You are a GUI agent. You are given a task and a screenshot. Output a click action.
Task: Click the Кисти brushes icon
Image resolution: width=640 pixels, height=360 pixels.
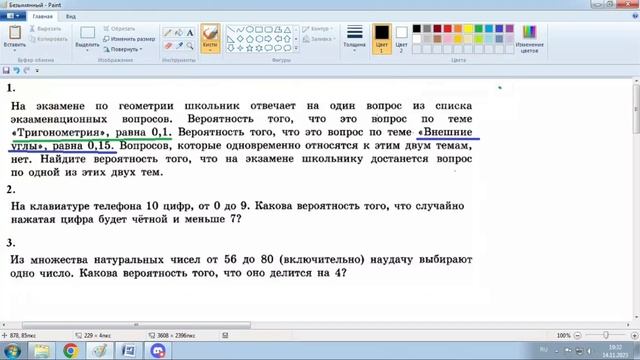tap(210, 33)
